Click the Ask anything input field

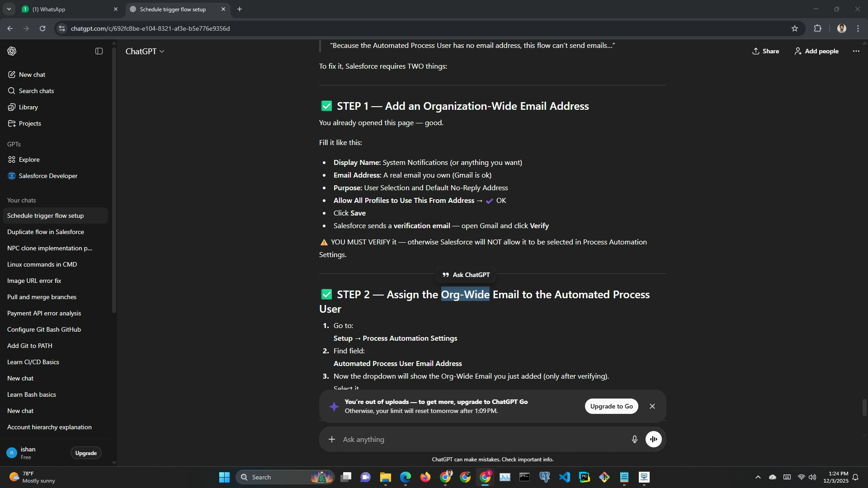click(x=479, y=439)
